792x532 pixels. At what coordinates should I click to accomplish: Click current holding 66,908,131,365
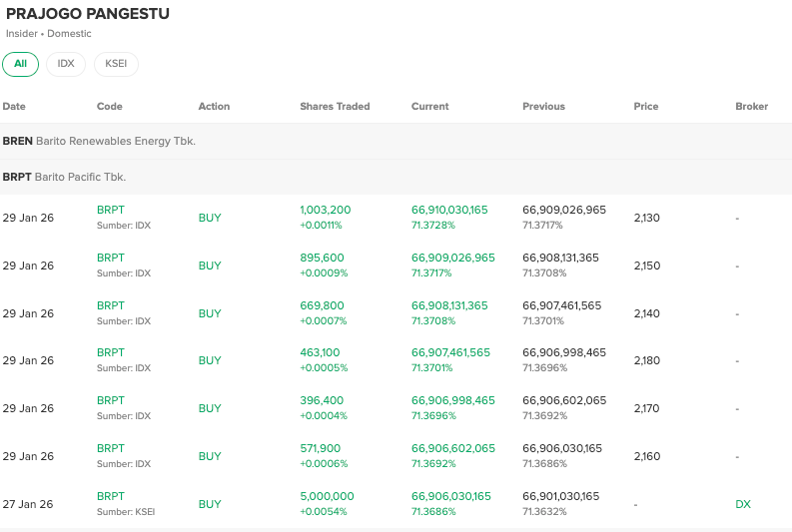pos(449,305)
